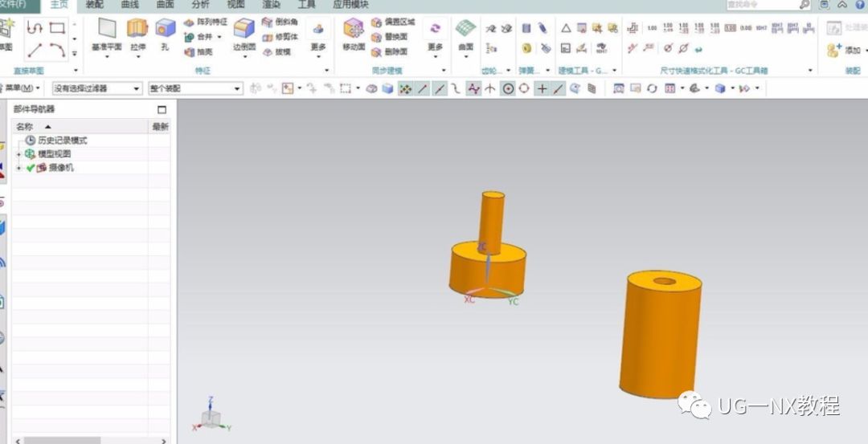Use the 删除面 delete face tool
868x444 pixels.
click(x=389, y=52)
